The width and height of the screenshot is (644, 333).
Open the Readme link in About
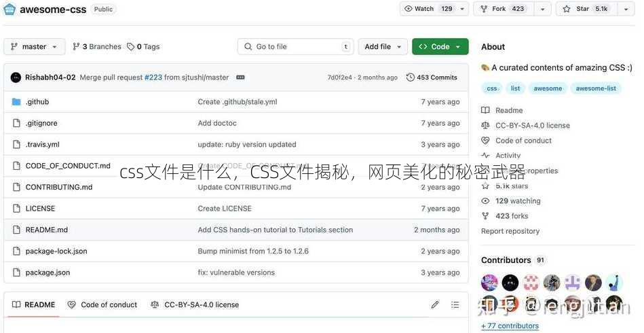click(x=502, y=111)
